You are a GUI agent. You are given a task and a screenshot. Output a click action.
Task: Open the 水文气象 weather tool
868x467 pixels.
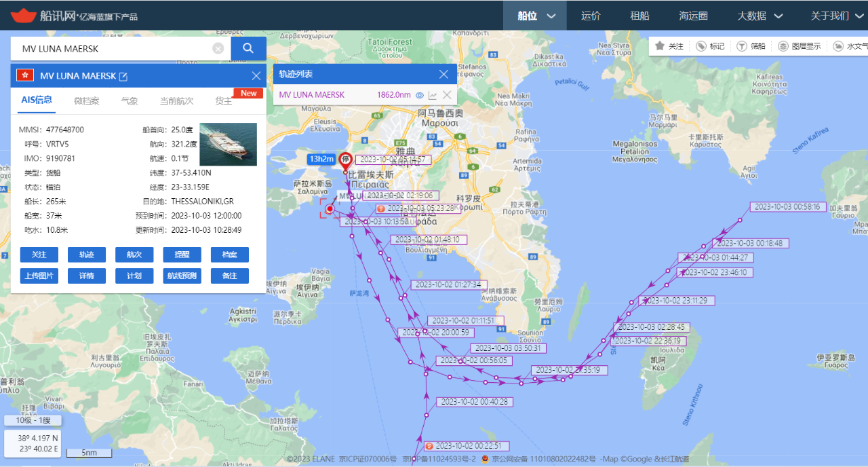click(x=850, y=46)
